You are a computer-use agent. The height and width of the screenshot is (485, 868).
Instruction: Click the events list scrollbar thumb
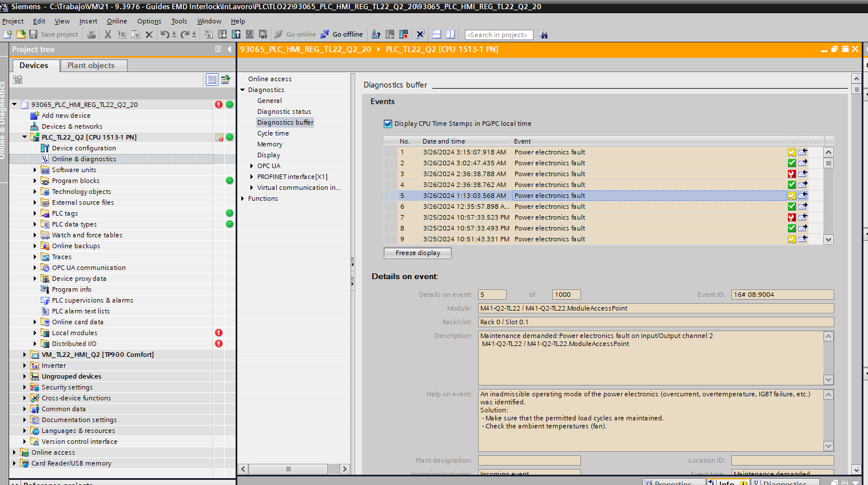coord(829,163)
